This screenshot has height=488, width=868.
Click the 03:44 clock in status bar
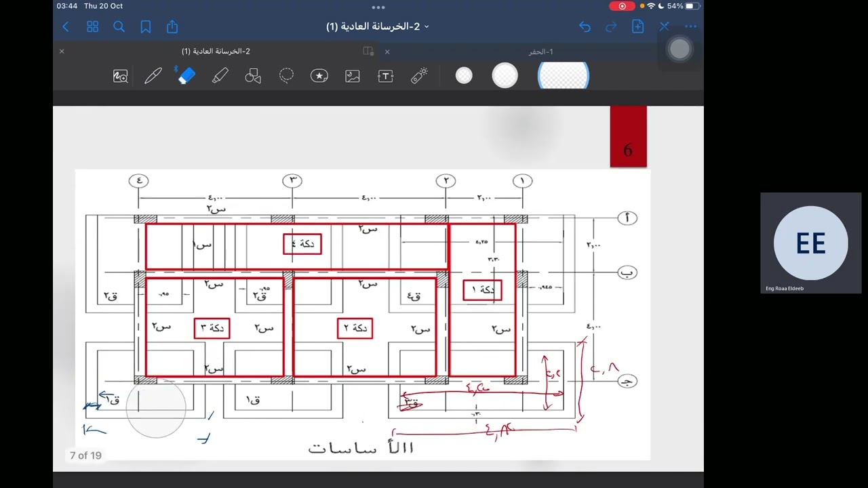(x=66, y=6)
